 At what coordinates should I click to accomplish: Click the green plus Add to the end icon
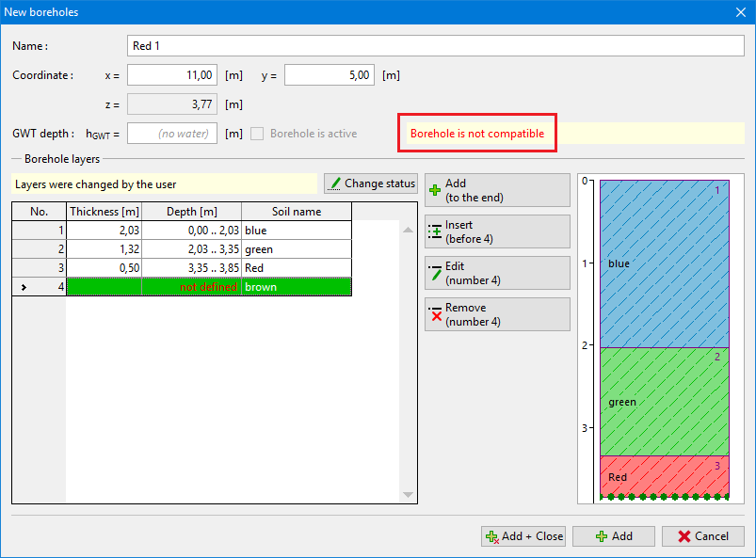(x=435, y=190)
